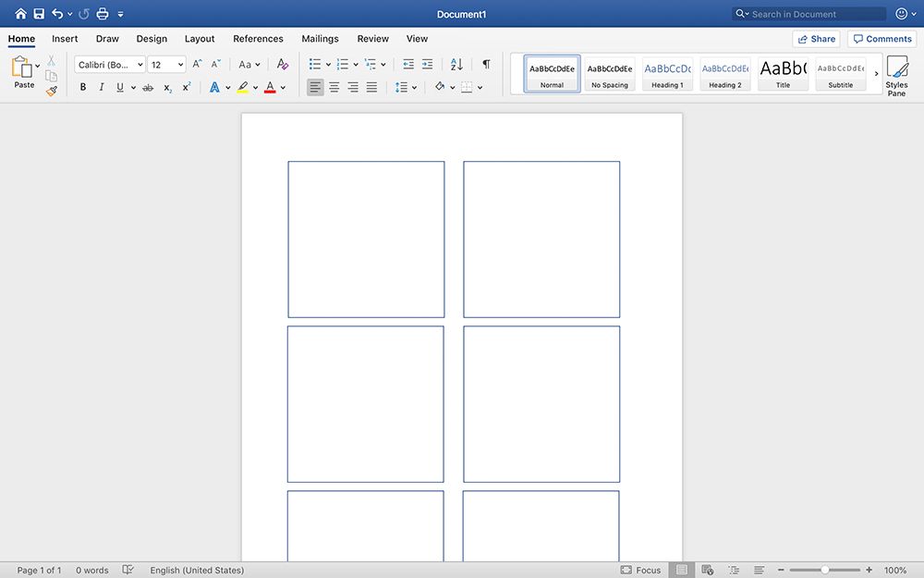Open the Insert tab
This screenshot has height=578, width=924.
pos(65,39)
